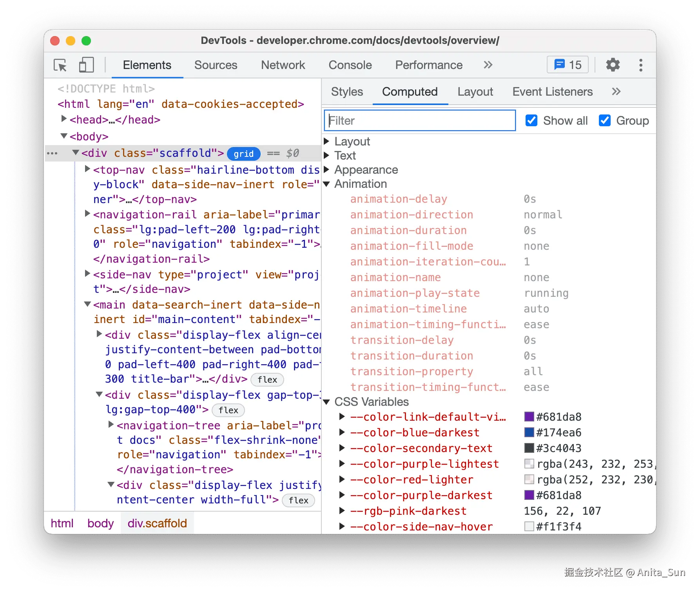Expand the --rgb-pink-darkest variable
Viewport: 700px width, 592px height.
click(342, 510)
